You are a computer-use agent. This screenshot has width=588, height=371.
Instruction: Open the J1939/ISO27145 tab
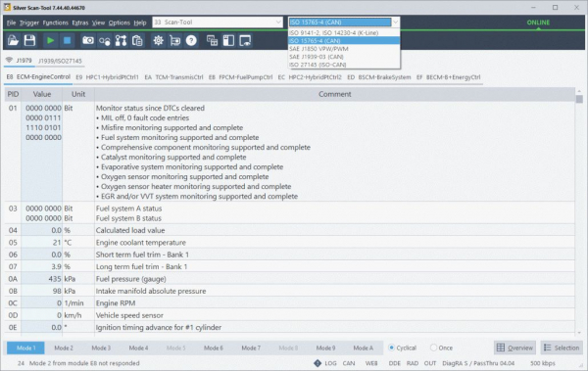60,61
